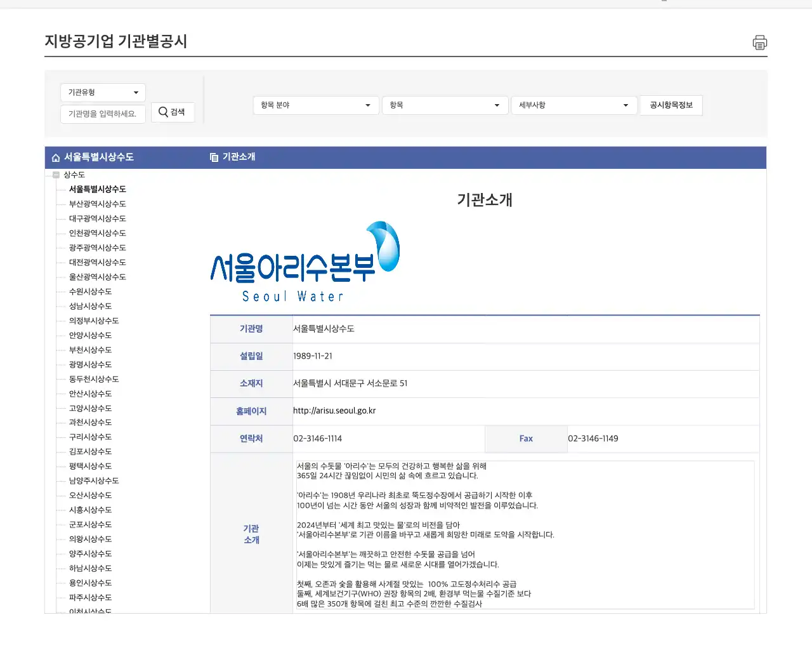Open the 세부사항 dropdown

(x=574, y=105)
